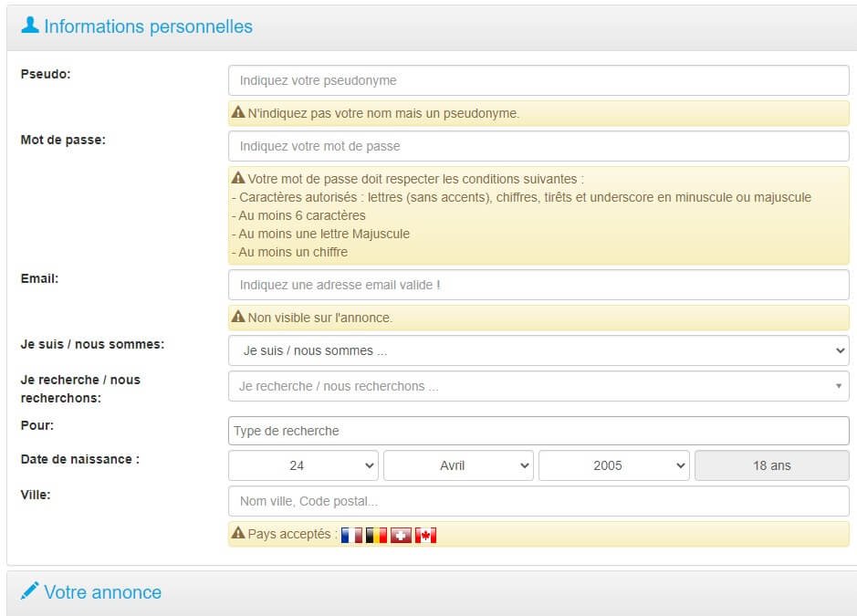Click the Votre annonce section header
The image size is (857, 616).
(x=100, y=591)
